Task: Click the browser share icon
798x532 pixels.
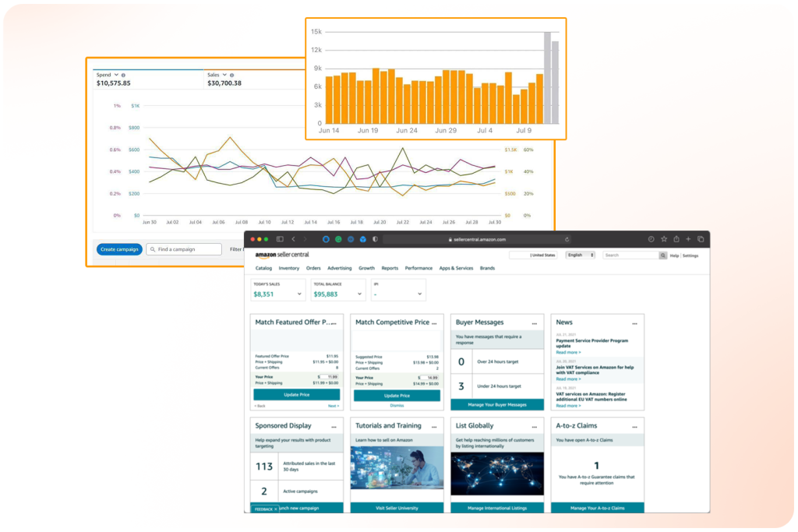Action: [x=676, y=239]
